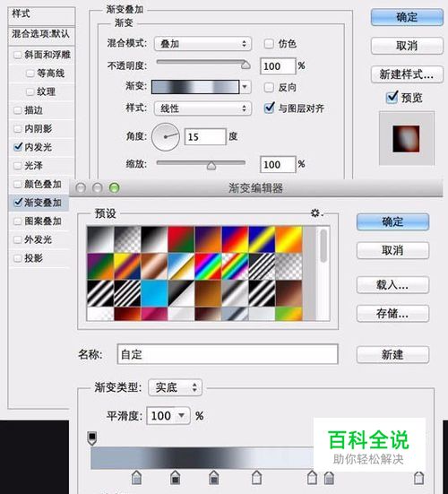Image resolution: width=448 pixels, height=494 pixels.
Task: Open the 样式 dropdown showing 线性
Action: pos(202,108)
